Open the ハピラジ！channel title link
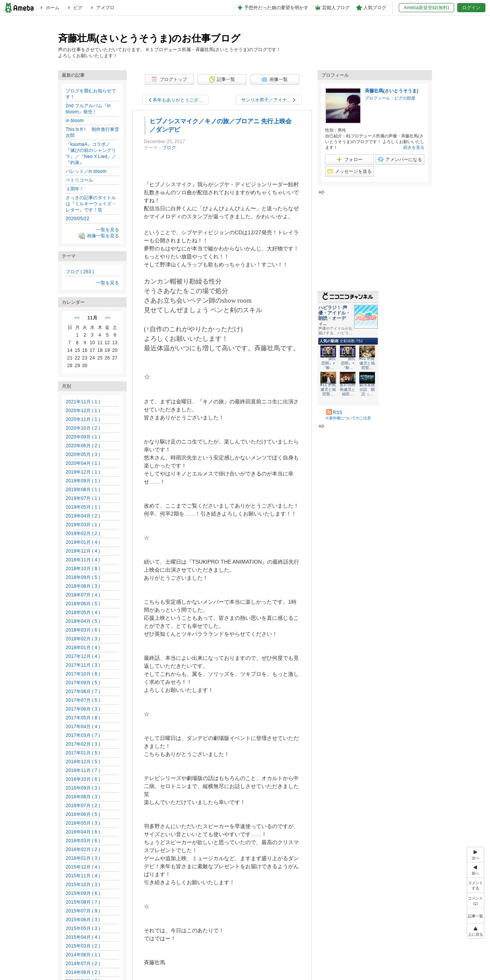This screenshot has width=490, height=980. [334, 315]
